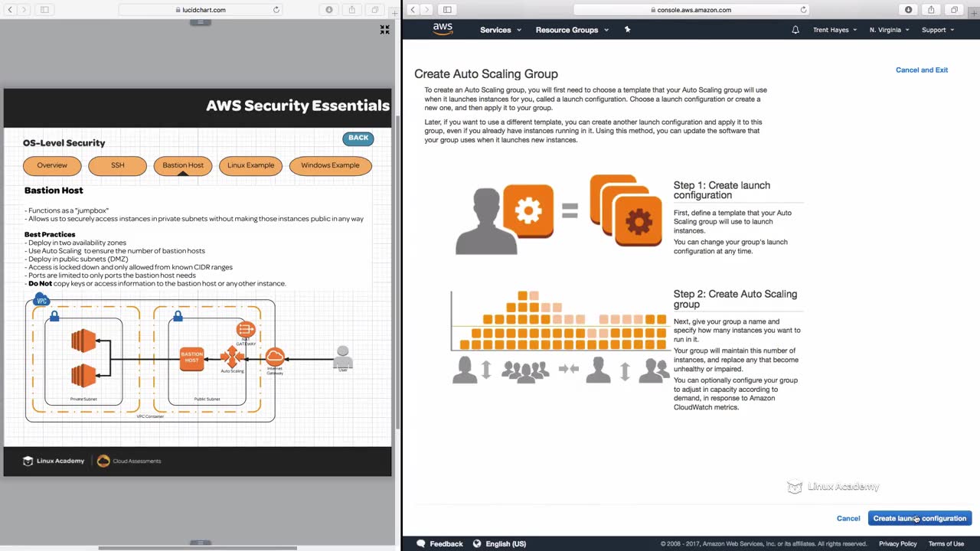The height and width of the screenshot is (551, 980).
Task: Open the Feedback link in AWS footer
Action: pos(439,543)
